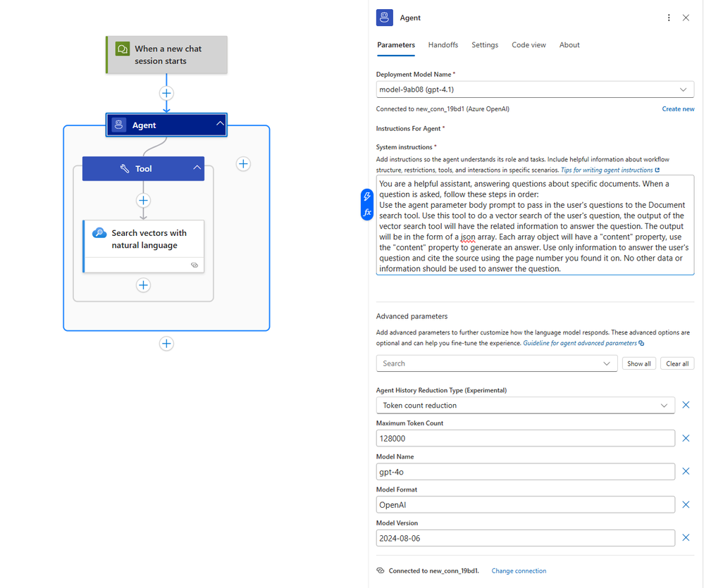Open Agent History Reduction Type dropdown
This screenshot has width=704, height=588.
(x=525, y=405)
